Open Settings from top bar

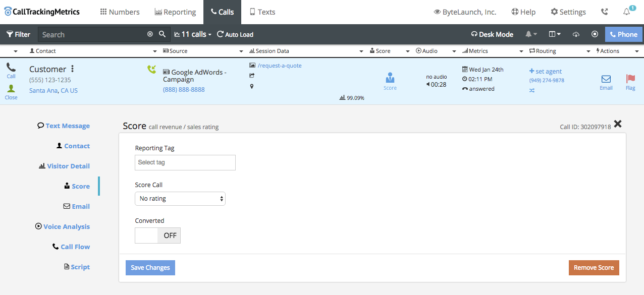tap(568, 12)
